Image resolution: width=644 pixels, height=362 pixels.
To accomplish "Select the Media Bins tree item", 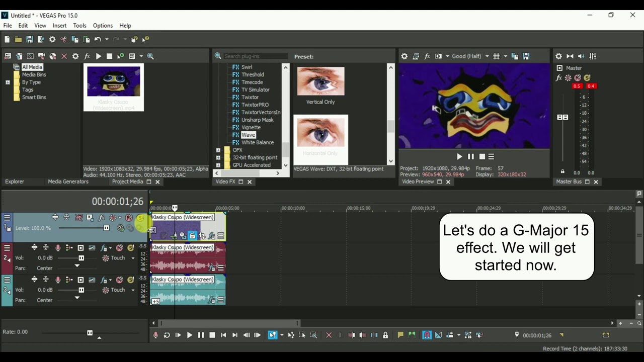I will click(34, 74).
